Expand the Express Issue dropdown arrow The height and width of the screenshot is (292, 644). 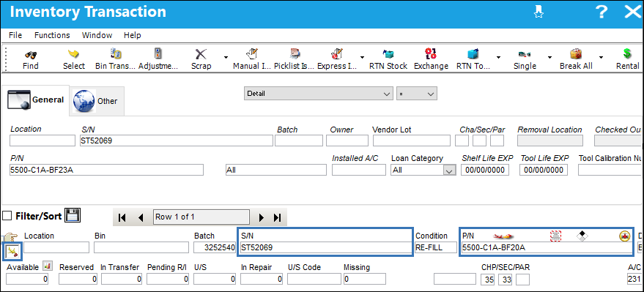coord(362,57)
